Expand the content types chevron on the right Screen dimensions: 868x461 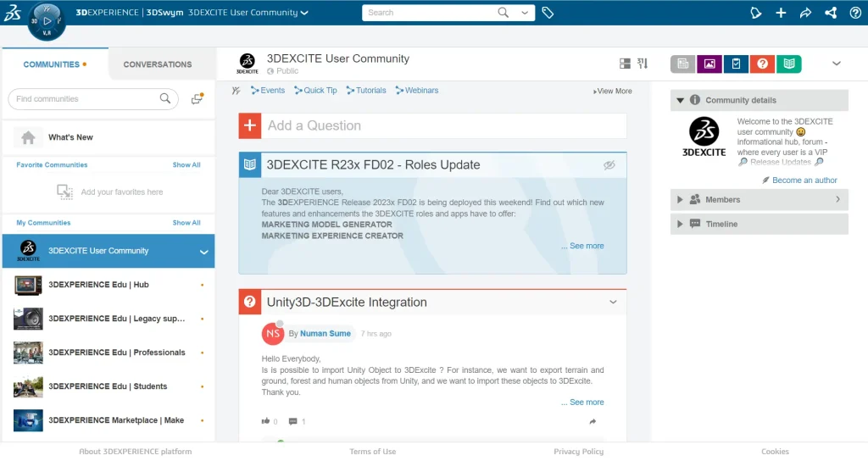click(837, 64)
